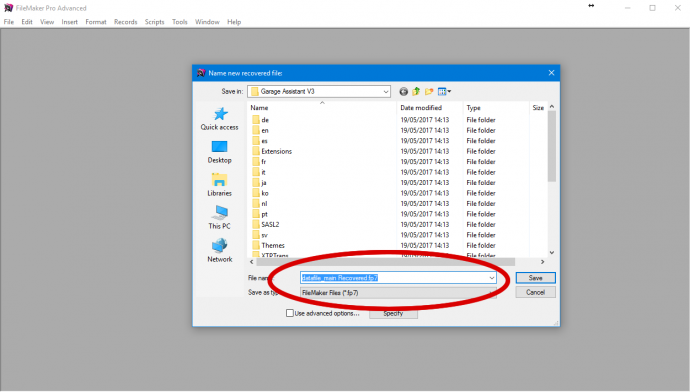Click the horizontal scroll left arrow

point(252,262)
